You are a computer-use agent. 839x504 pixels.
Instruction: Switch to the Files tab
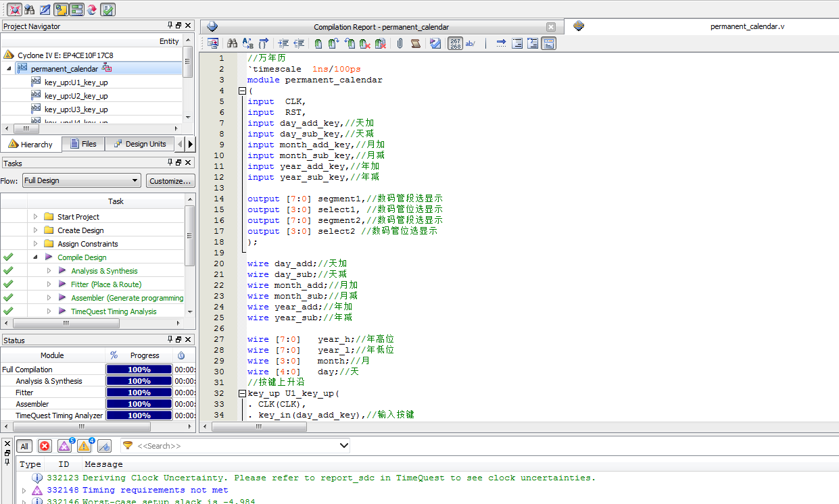click(x=82, y=144)
